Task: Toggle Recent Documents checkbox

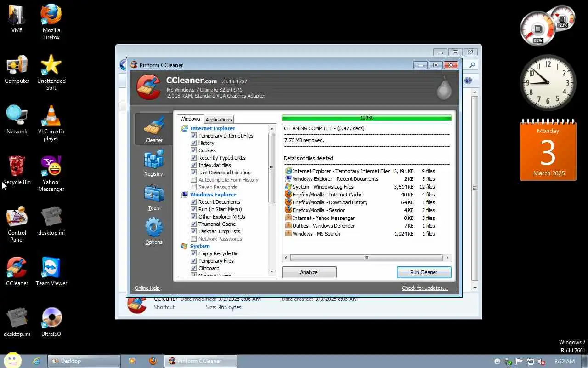Action: click(193, 202)
